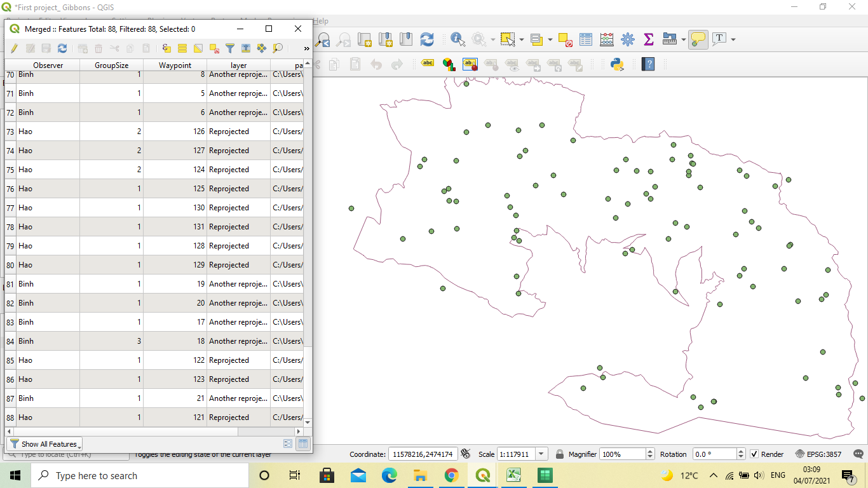The image size is (868, 488).
Task: Click the Identify Features tool
Action: (x=458, y=39)
